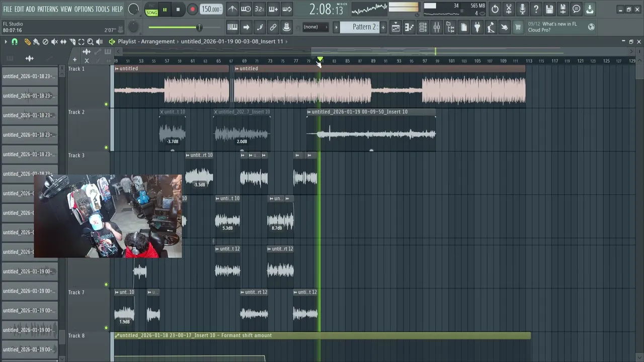Viewport: 644px width, 362px height.
Task: Open the Pattern 2 selector dropdown
Action: click(359, 27)
